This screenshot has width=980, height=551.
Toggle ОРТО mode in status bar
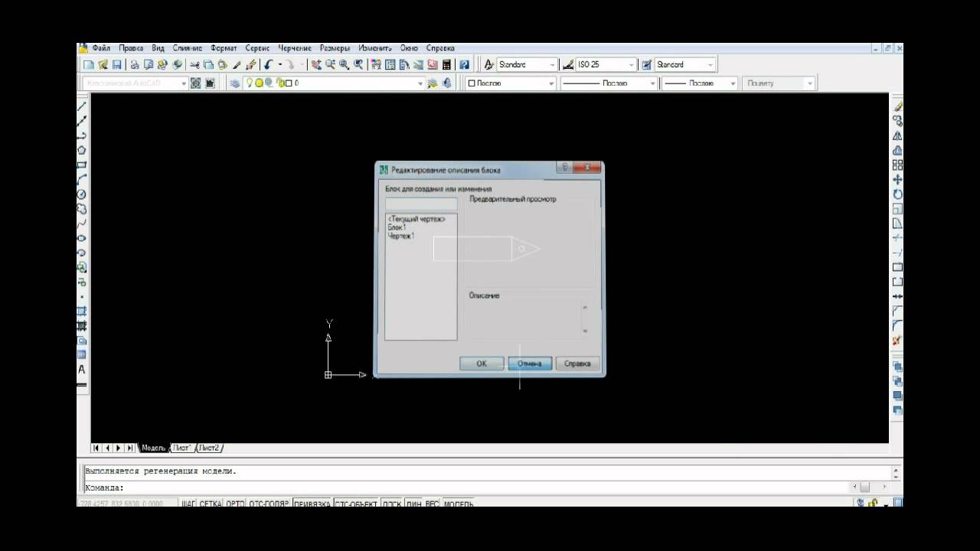click(x=235, y=504)
